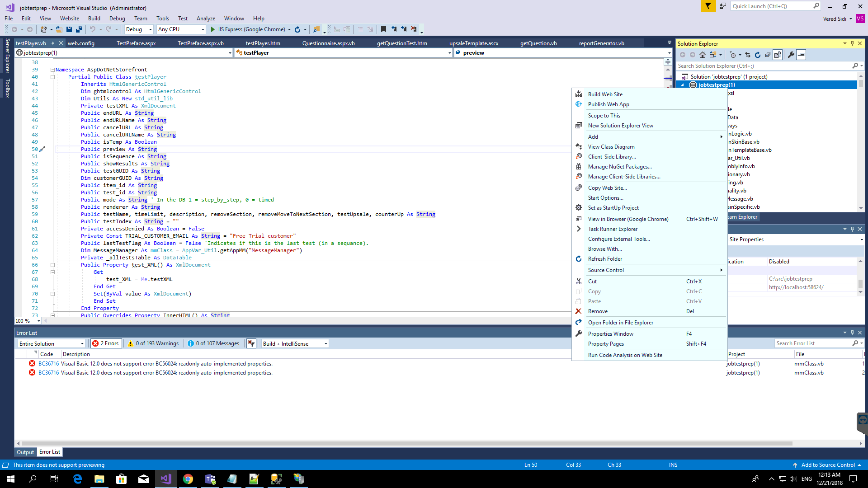Toggle the 2 Errors filter button
The height and width of the screenshot is (488, 868).
coord(105,343)
